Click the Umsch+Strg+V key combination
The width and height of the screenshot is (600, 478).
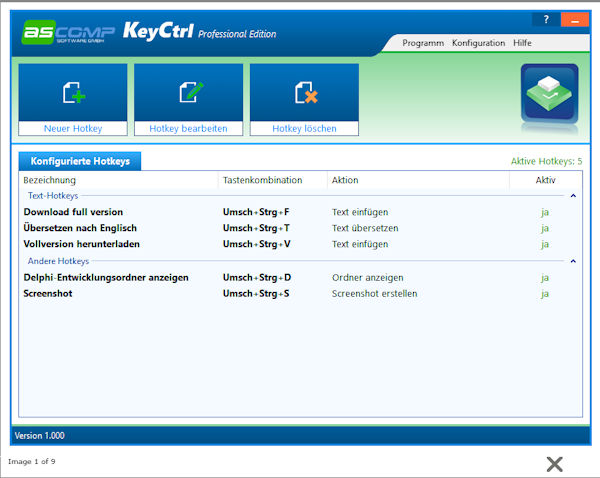click(x=256, y=244)
